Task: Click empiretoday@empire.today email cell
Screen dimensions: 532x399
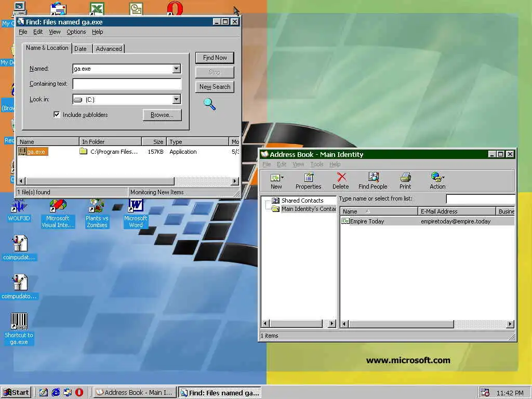Action: click(456, 221)
